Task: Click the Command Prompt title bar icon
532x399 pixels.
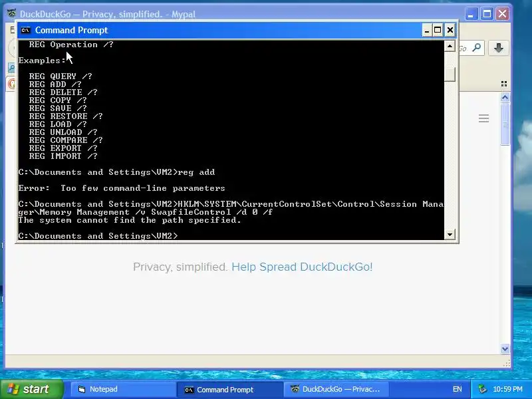Action: [25, 30]
